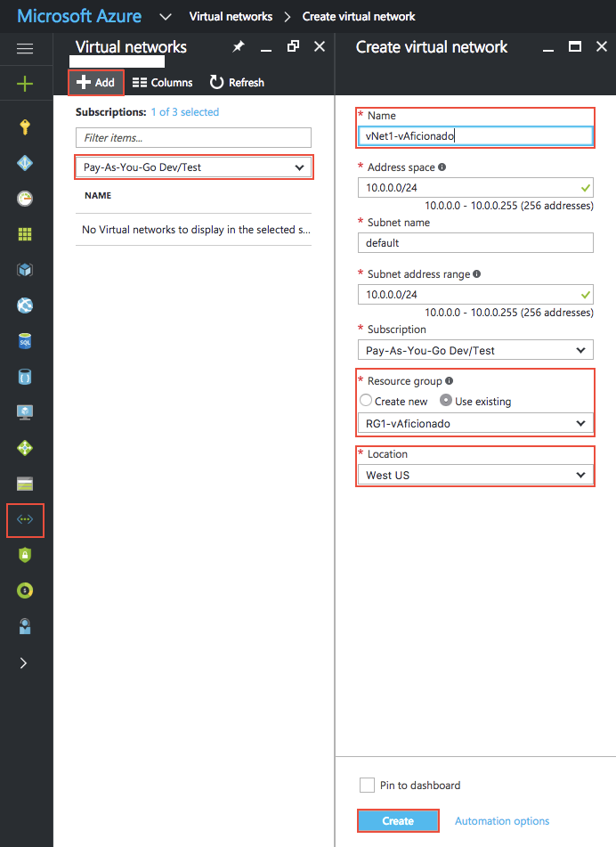Open the Pay-As-You-Go subscription filter dropdown
Image resolution: width=616 pixels, height=847 pixels.
(193, 167)
